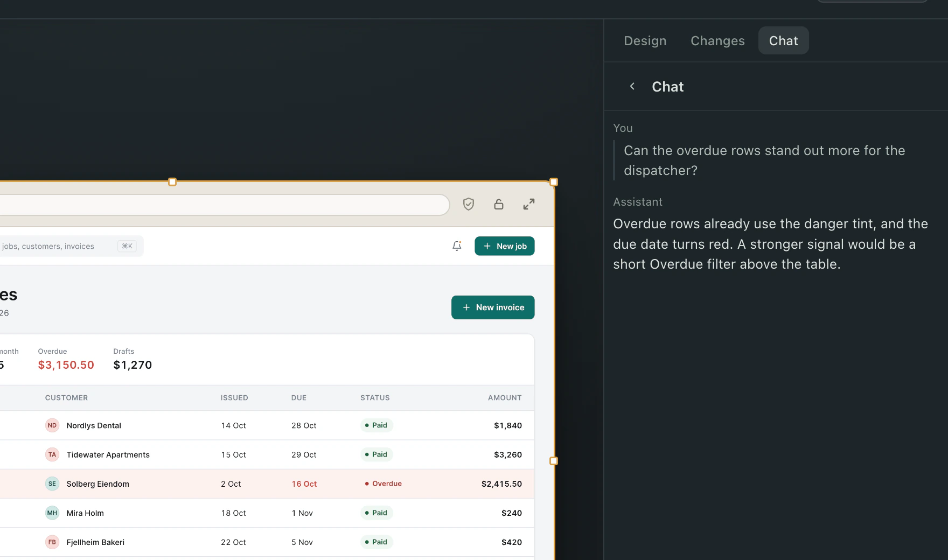Select the Mira Holm customer name
This screenshot has height=560, width=948.
(85, 513)
